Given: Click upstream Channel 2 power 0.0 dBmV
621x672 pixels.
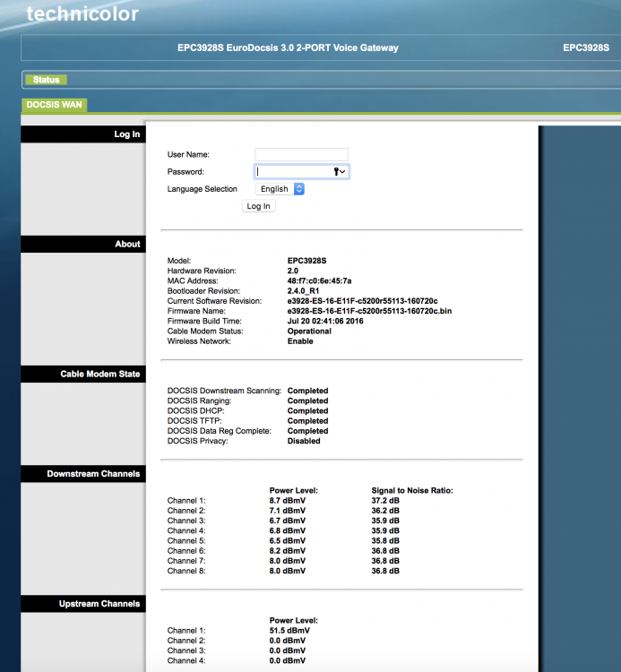Looking at the screenshot, I should pyautogui.click(x=288, y=641).
